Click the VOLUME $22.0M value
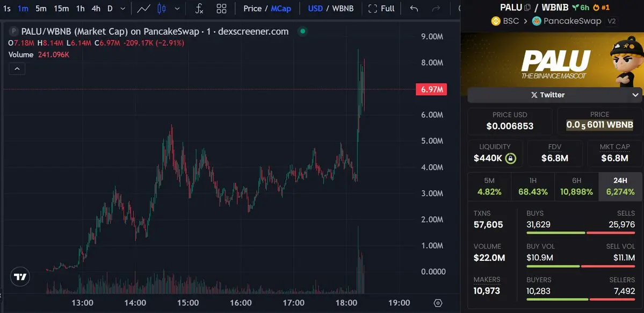Viewport: 644px width, 313px height. pos(489,258)
